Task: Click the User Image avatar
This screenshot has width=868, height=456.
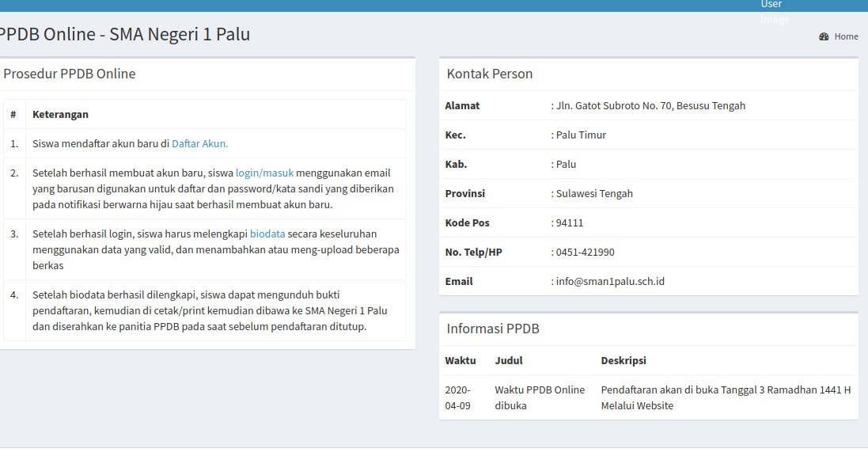Action: (775, 12)
